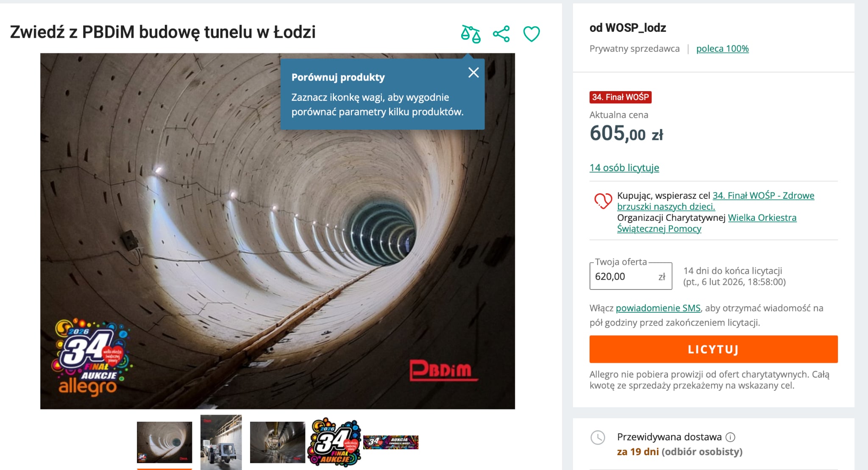Open the poleca 100% seller rating link
868x470 pixels.
722,49
